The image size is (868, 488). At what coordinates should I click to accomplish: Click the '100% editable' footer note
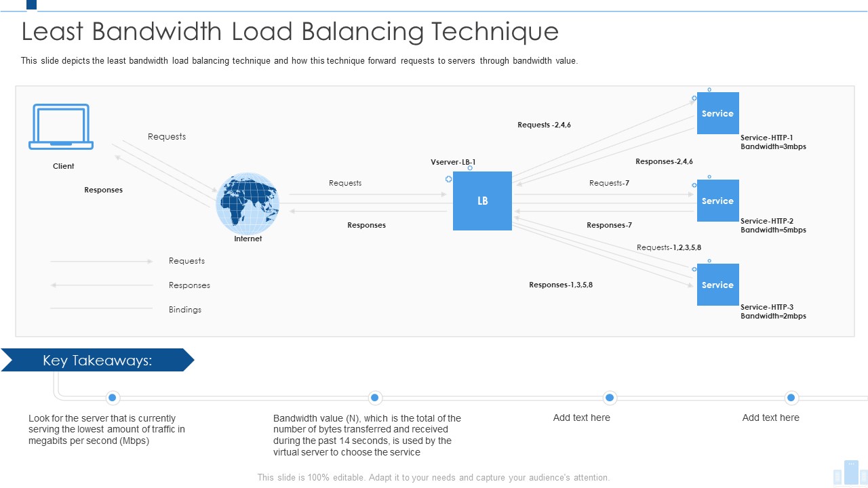(434, 477)
